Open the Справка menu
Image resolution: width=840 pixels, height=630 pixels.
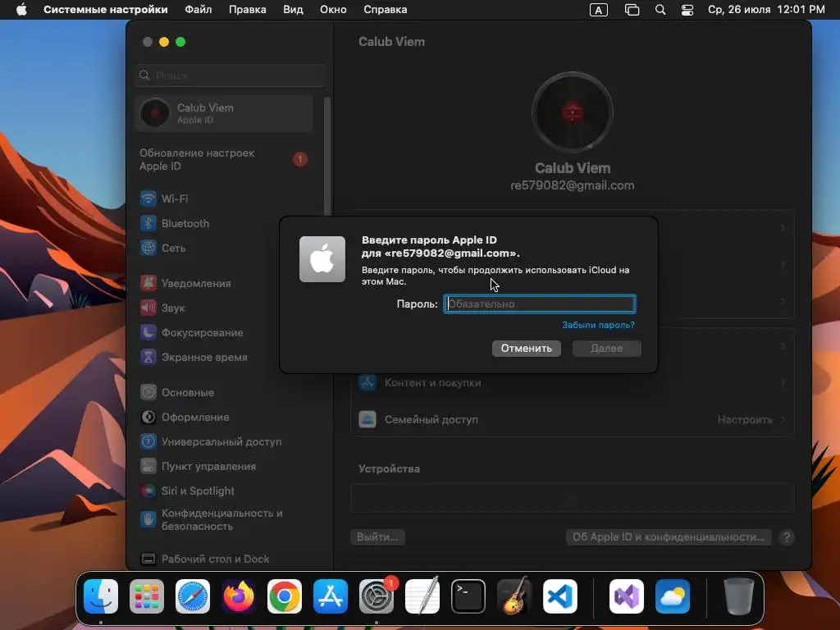coord(386,10)
